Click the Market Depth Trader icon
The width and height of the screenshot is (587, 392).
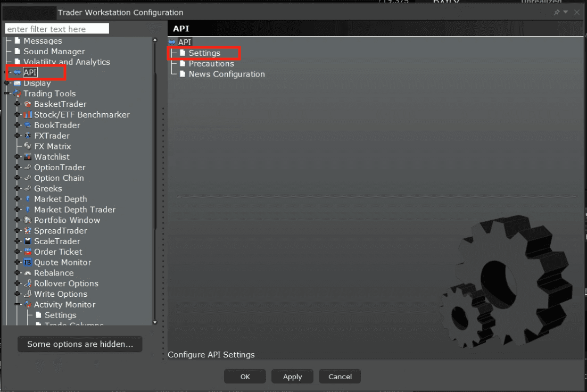click(28, 209)
